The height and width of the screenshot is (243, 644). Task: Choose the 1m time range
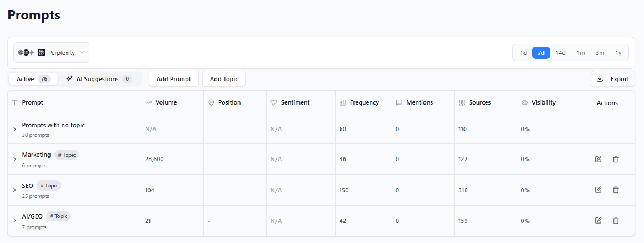580,53
